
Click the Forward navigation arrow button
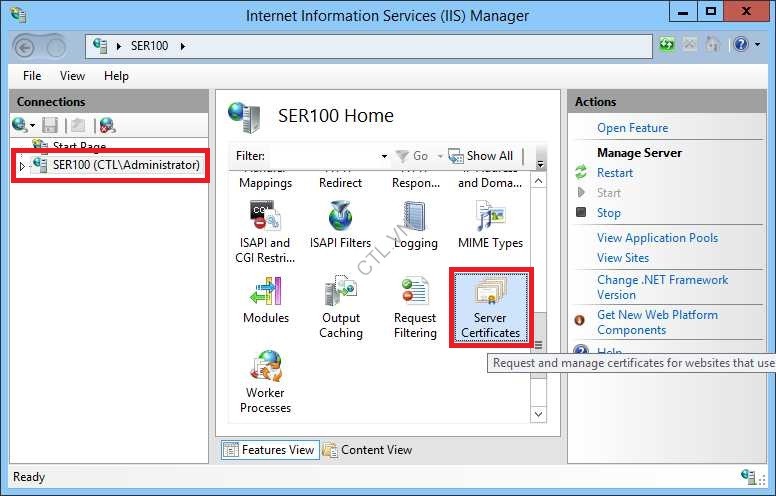pos(55,48)
